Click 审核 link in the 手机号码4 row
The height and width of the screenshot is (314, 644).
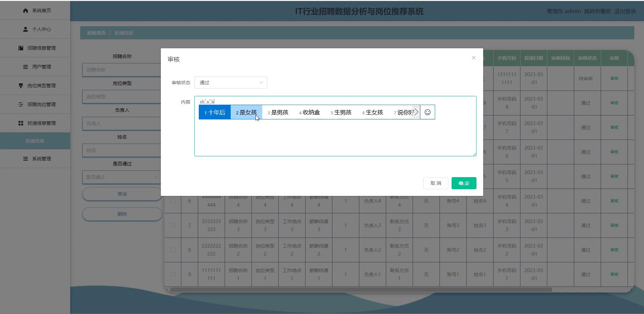(x=614, y=201)
